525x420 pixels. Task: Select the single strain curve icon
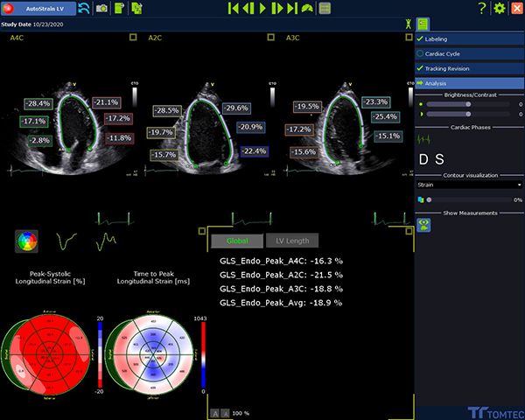pyautogui.click(x=66, y=240)
